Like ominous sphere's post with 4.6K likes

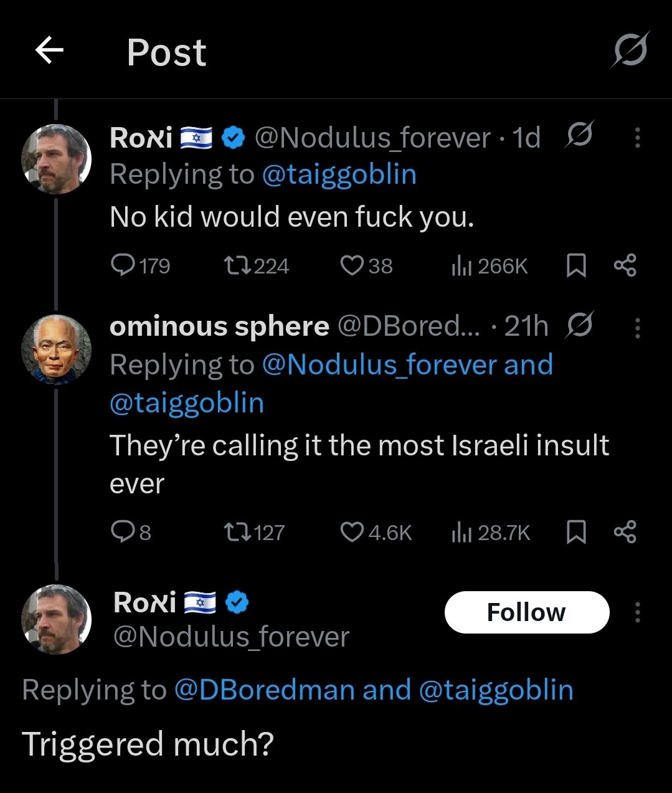coord(352,532)
